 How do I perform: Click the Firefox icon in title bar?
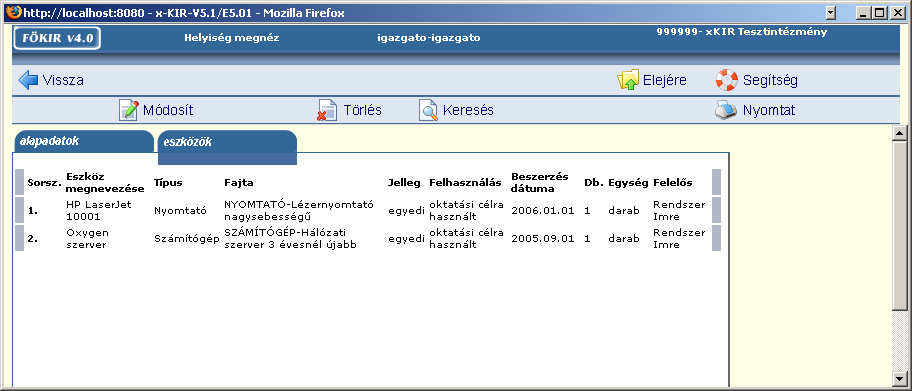[13, 12]
